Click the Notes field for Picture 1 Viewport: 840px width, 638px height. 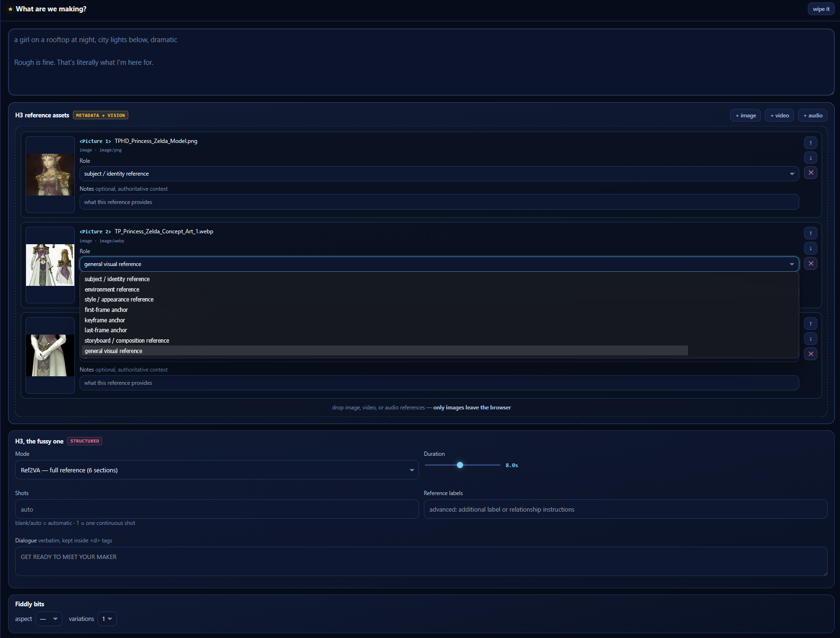(x=439, y=202)
